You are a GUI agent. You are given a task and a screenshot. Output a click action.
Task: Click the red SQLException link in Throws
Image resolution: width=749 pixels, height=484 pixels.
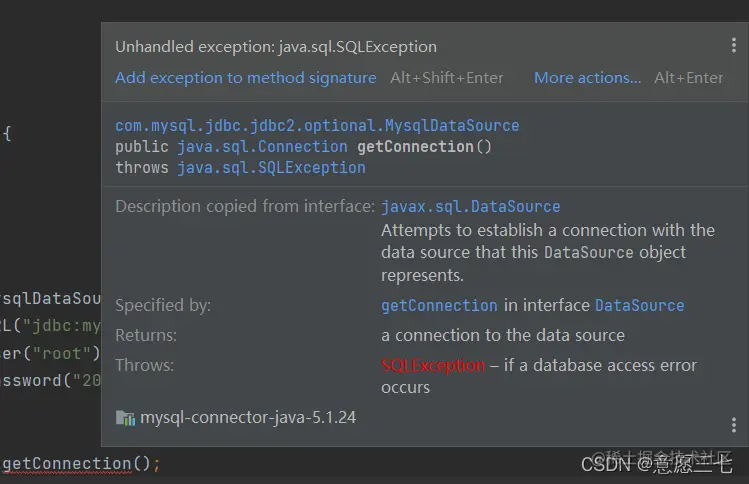[433, 366]
